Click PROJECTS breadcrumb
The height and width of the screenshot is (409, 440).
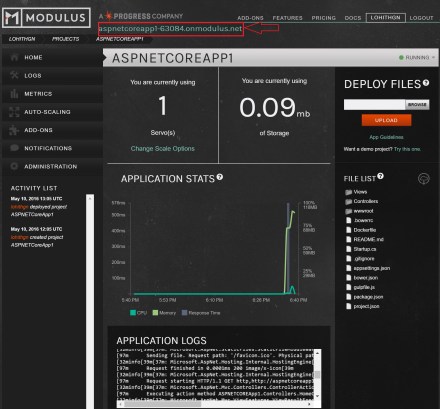click(x=65, y=39)
